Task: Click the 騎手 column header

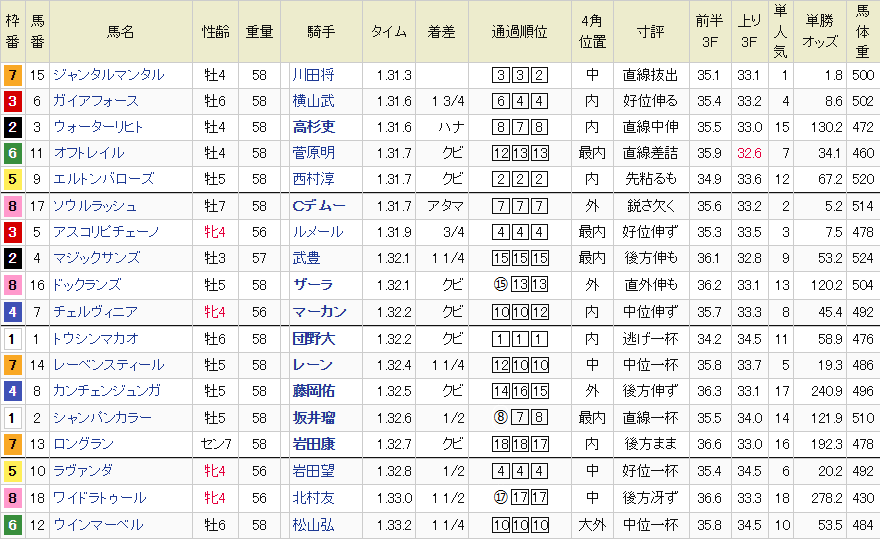Action: (321, 32)
